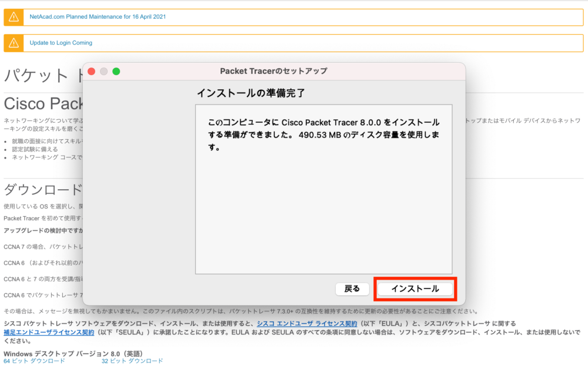Open the Update to Login Coming notice
588x373 pixels.
point(61,43)
